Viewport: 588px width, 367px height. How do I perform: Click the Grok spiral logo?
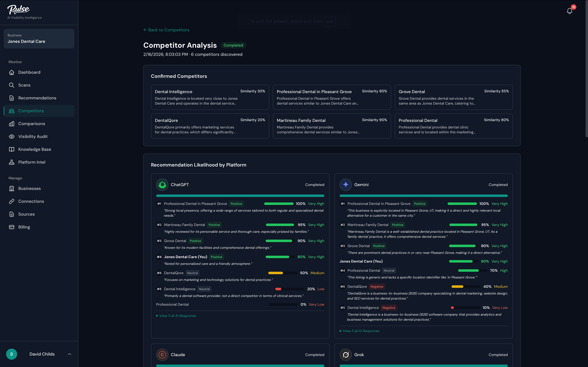[x=345, y=355]
